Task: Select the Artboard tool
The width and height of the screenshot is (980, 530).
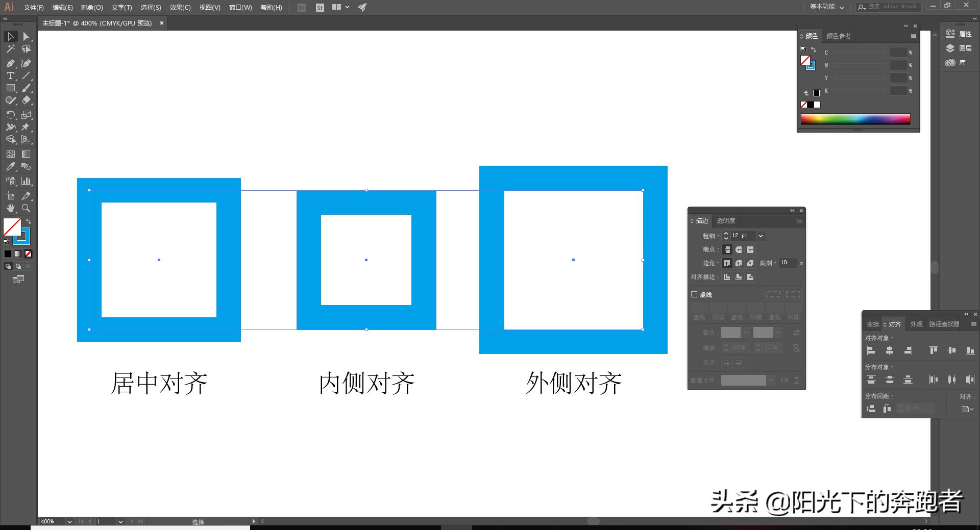Action: coord(10,196)
